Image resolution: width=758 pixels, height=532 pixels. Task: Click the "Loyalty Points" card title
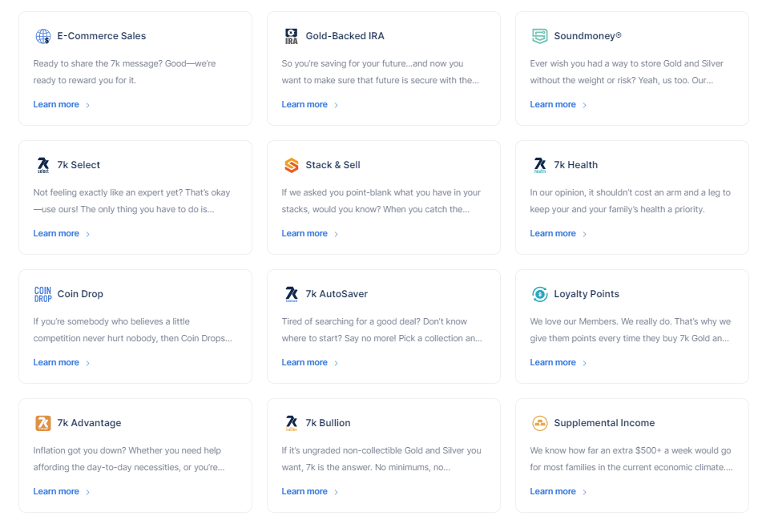pyautogui.click(x=587, y=294)
